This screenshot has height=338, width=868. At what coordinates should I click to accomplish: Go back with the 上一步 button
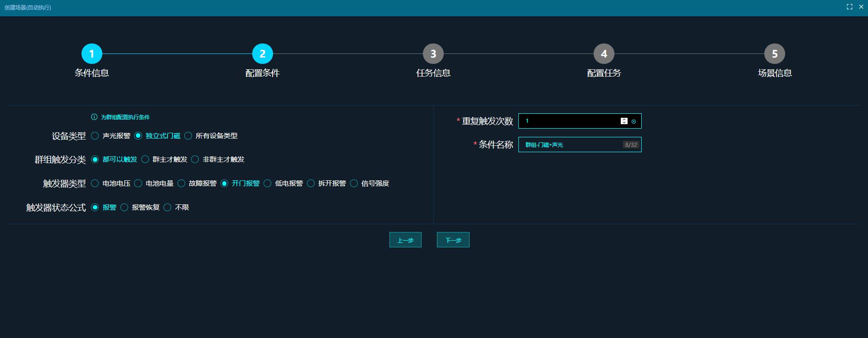[405, 240]
